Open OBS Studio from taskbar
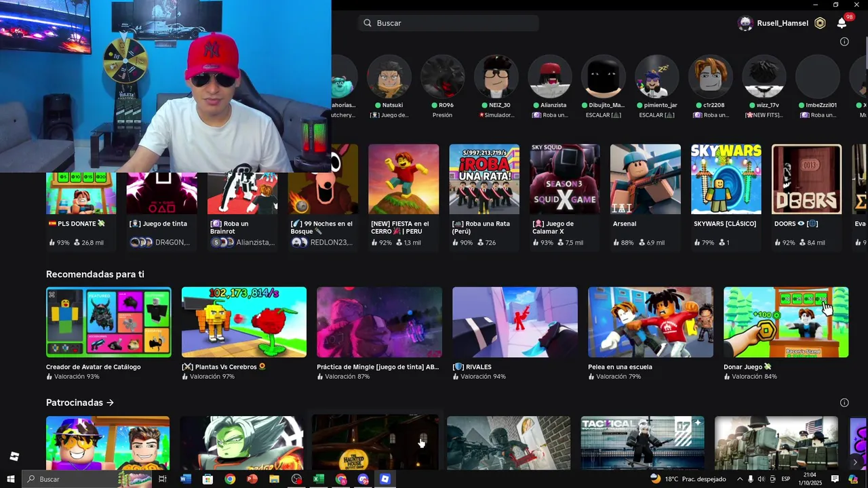This screenshot has width=868, height=488. 296,479
